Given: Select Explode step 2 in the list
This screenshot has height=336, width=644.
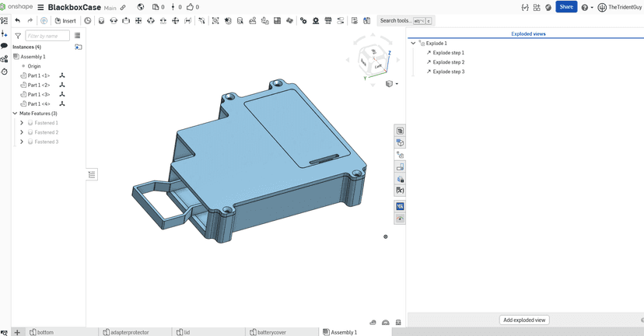Looking at the screenshot, I should click(449, 62).
